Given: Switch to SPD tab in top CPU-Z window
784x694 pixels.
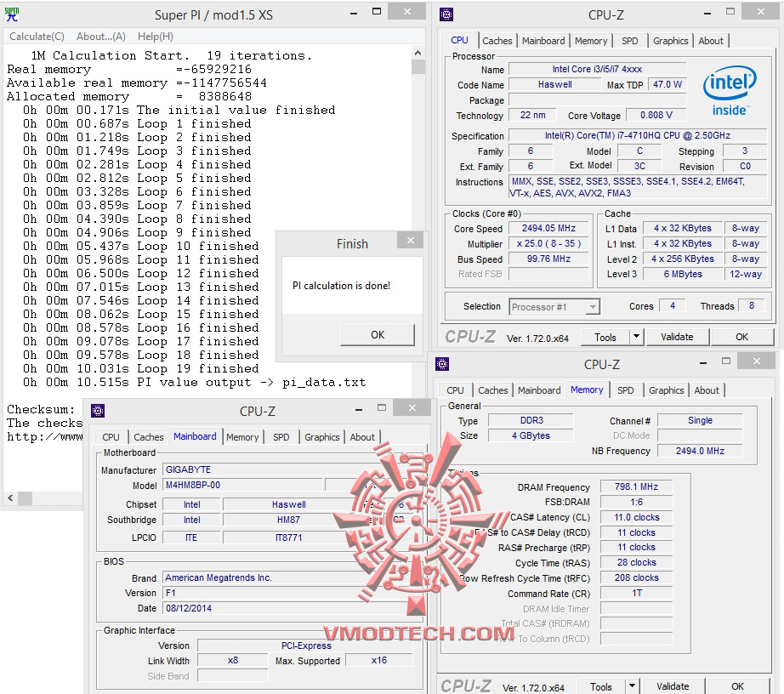Looking at the screenshot, I should coord(629,41).
